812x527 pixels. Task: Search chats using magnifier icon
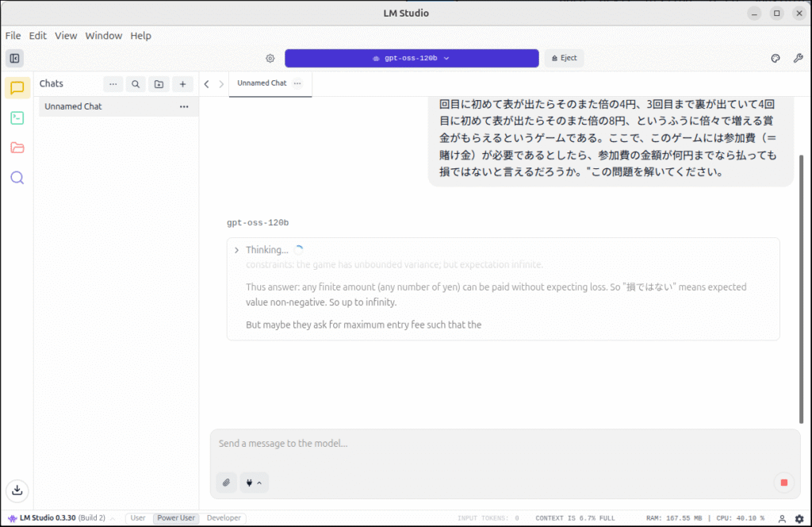(136, 83)
